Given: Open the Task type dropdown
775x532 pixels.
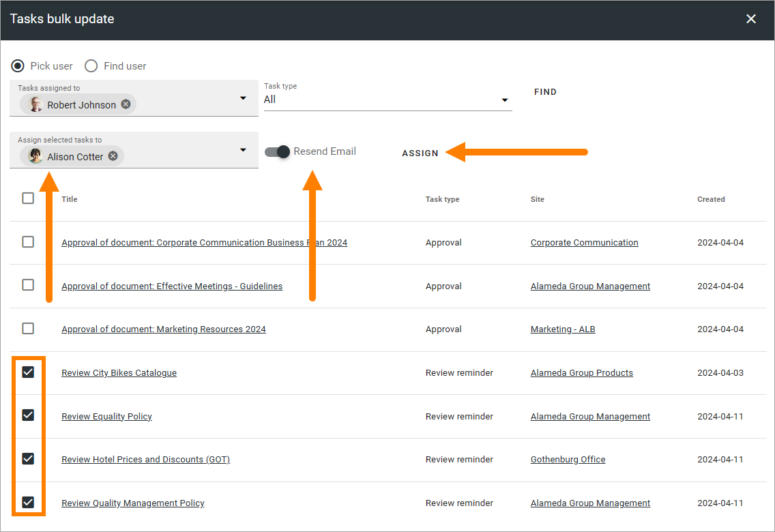Looking at the screenshot, I should (387, 100).
